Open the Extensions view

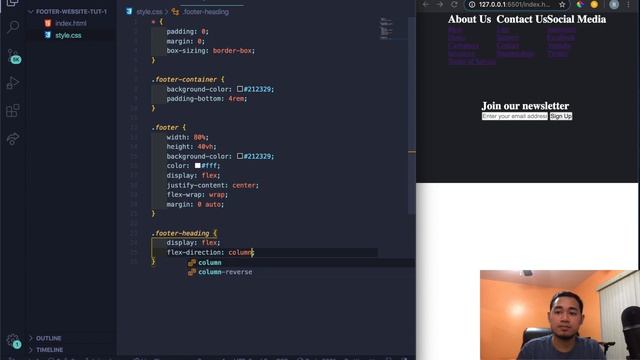tap(13, 111)
